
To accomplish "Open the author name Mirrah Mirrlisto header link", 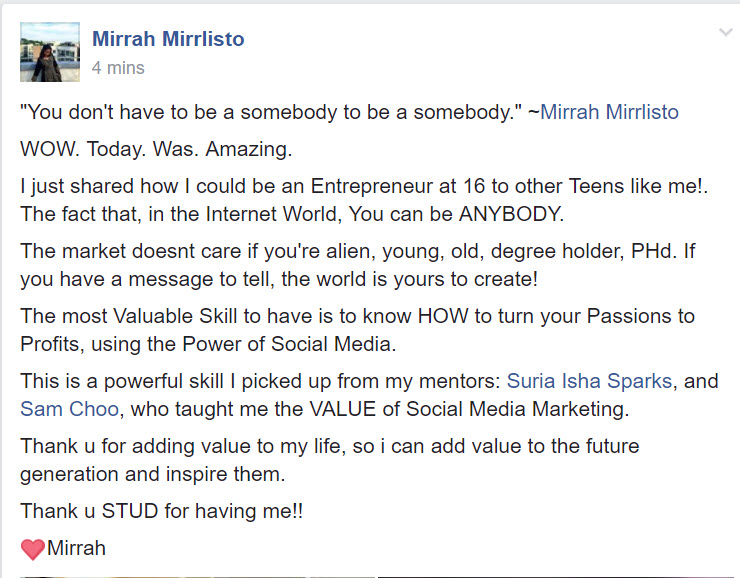I will [168, 39].
